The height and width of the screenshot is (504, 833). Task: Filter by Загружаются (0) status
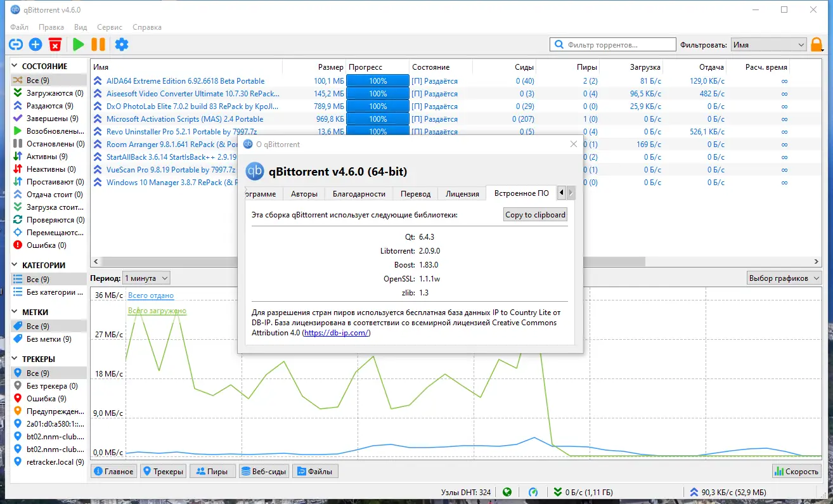tap(49, 93)
